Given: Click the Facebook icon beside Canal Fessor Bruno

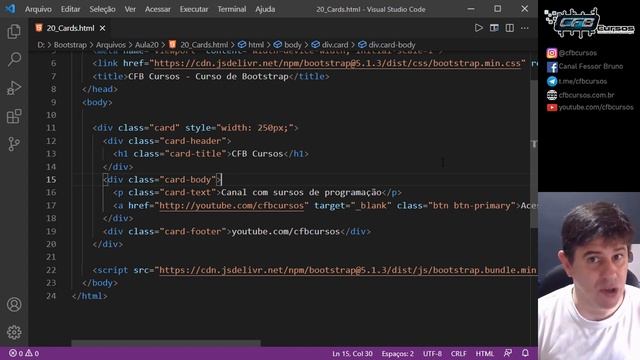Looking at the screenshot, I should [552, 67].
